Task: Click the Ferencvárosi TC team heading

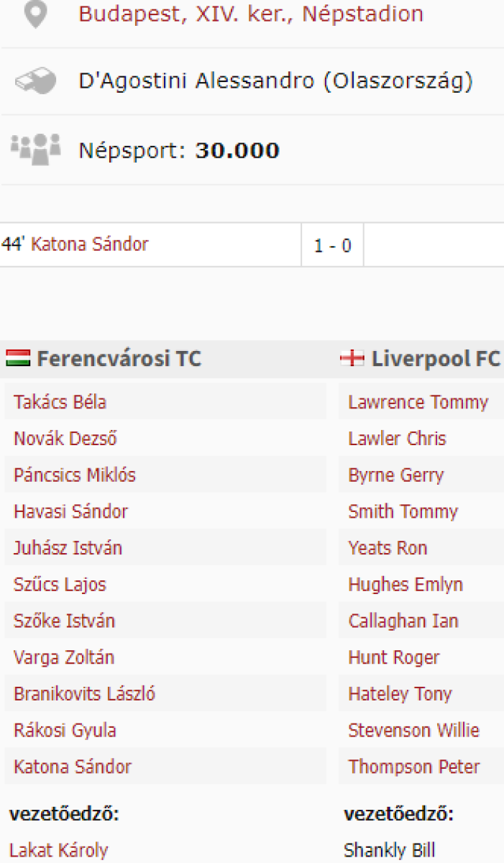Action: pos(119,358)
